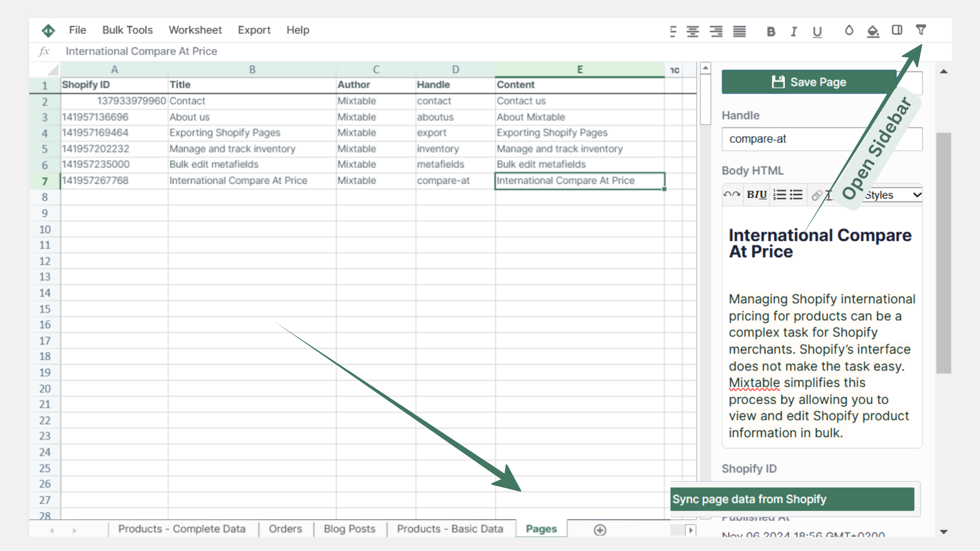
Task: Toggle the split sidebar panel icon
Action: click(897, 30)
